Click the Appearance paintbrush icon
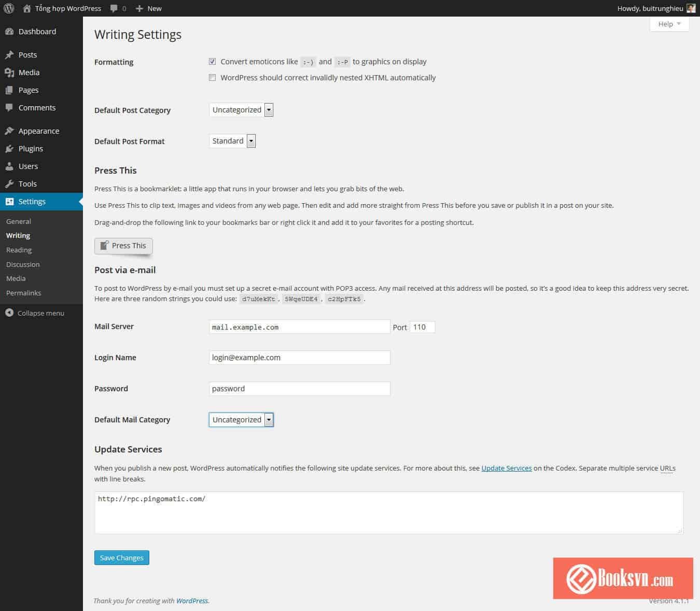This screenshot has width=700, height=611. (x=9, y=131)
